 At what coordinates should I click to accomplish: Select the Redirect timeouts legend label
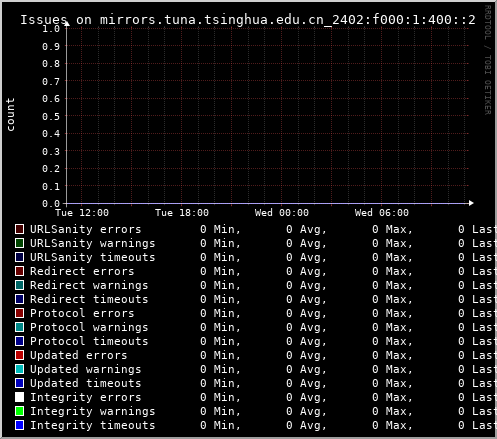89,299
